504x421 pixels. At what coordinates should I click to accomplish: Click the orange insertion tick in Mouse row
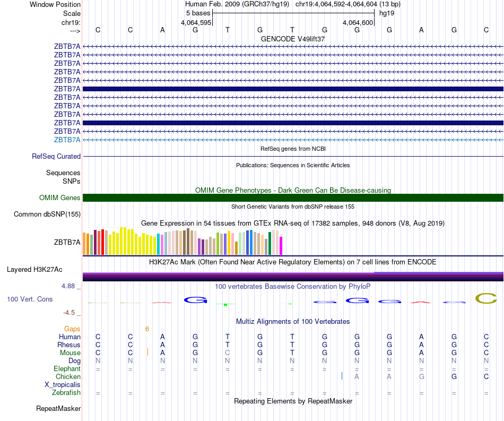[147, 352]
